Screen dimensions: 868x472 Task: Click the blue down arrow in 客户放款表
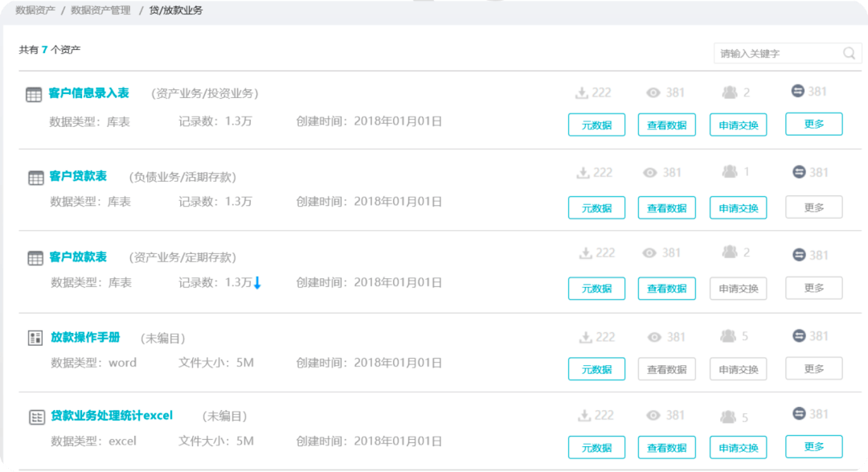pyautogui.click(x=257, y=283)
